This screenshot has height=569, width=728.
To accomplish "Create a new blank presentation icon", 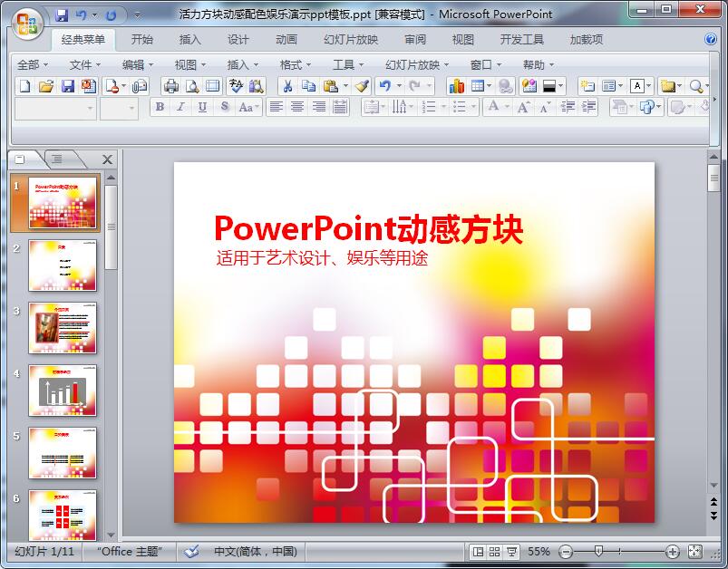I will (25, 86).
